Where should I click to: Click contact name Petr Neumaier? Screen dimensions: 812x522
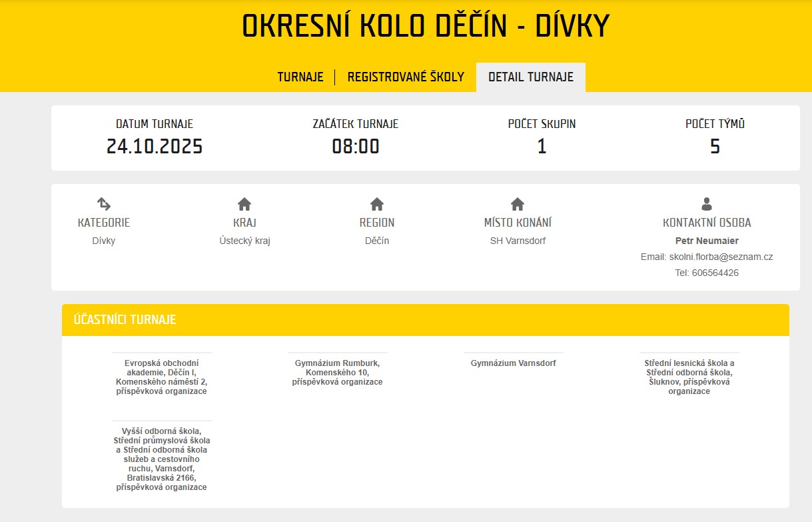[x=707, y=241]
